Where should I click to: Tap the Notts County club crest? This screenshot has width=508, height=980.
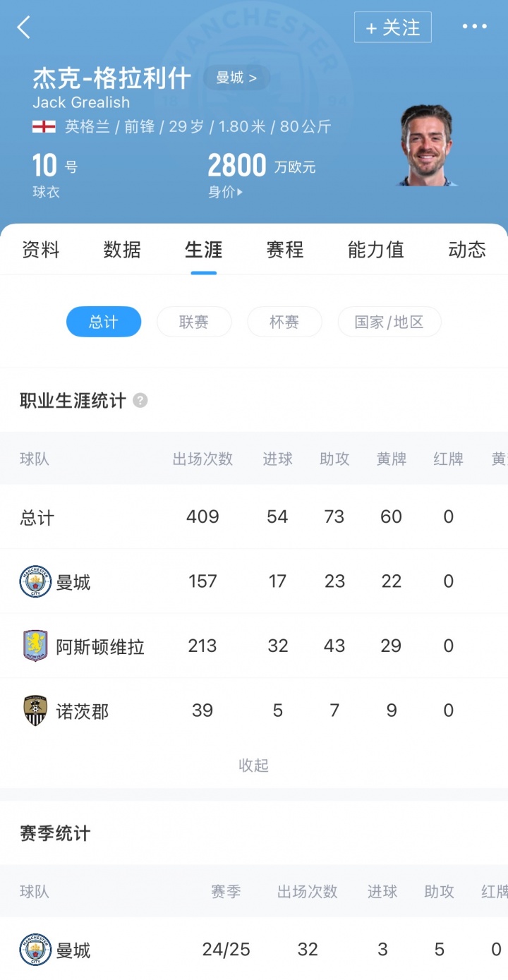pyautogui.click(x=35, y=710)
